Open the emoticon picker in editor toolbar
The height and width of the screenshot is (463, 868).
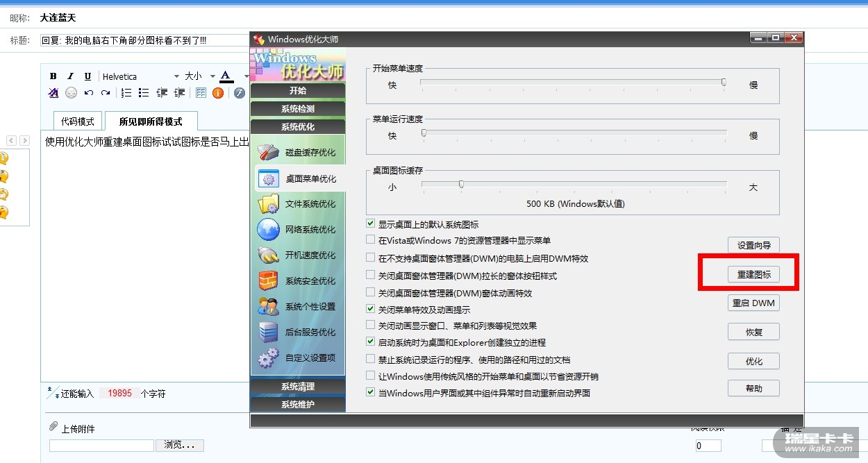[x=71, y=92]
